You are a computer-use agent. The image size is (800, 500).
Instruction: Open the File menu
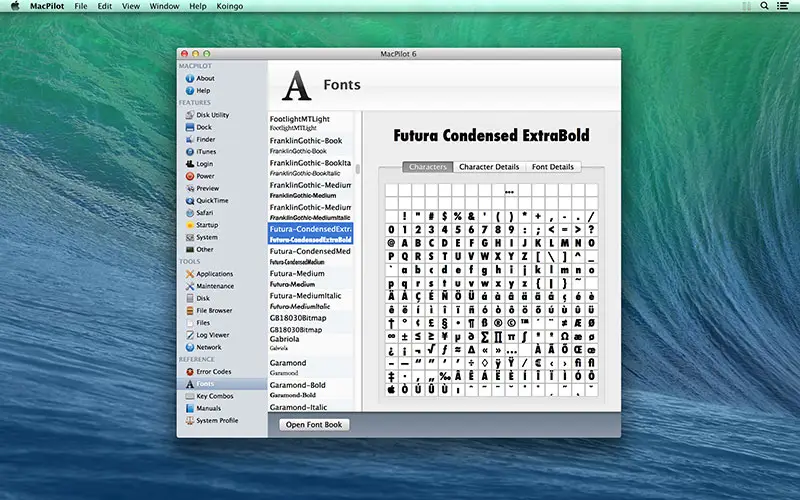click(x=81, y=6)
